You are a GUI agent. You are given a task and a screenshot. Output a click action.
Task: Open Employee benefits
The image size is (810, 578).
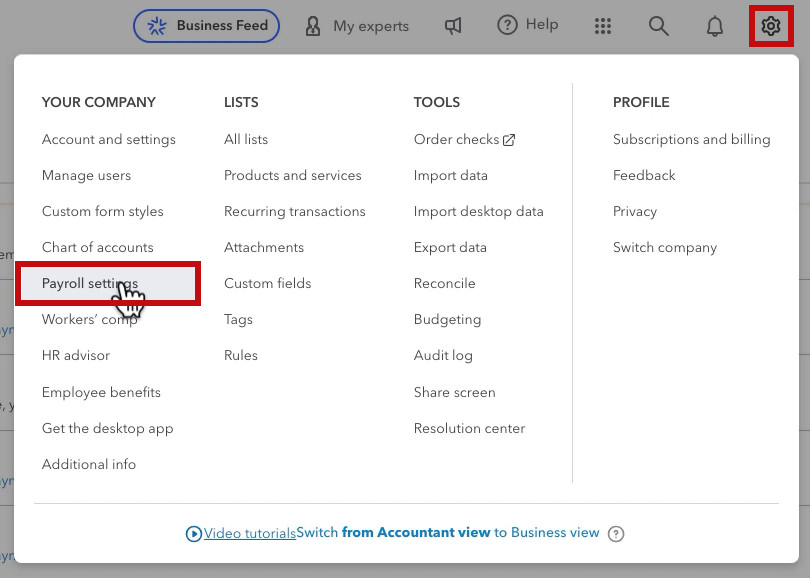pos(101,392)
